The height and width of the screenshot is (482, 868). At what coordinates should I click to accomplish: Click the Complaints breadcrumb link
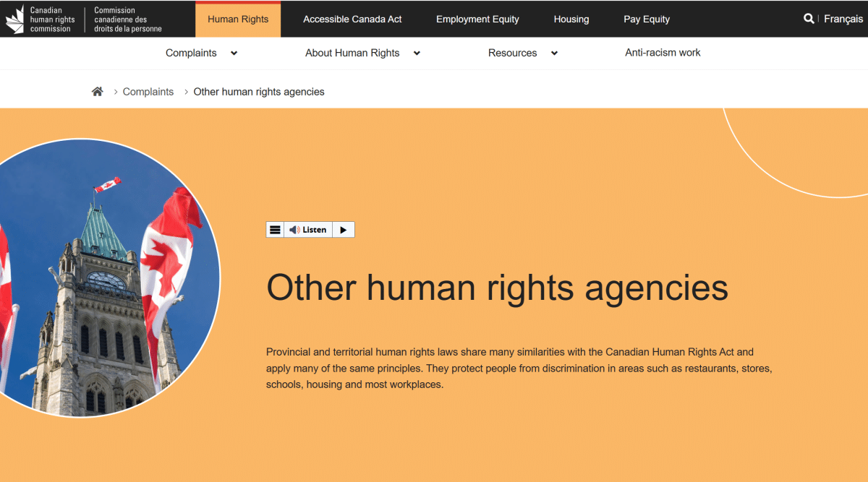click(x=148, y=92)
